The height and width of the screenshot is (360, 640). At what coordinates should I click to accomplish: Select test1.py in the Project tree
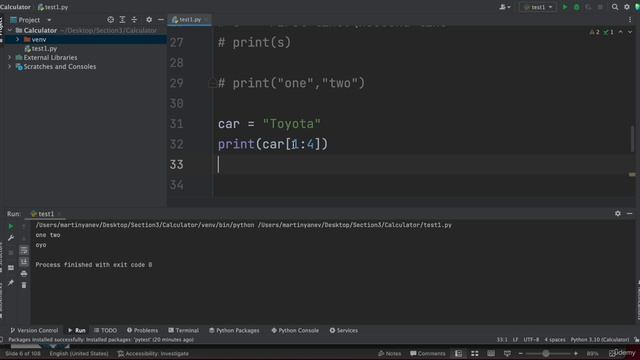click(x=41, y=49)
